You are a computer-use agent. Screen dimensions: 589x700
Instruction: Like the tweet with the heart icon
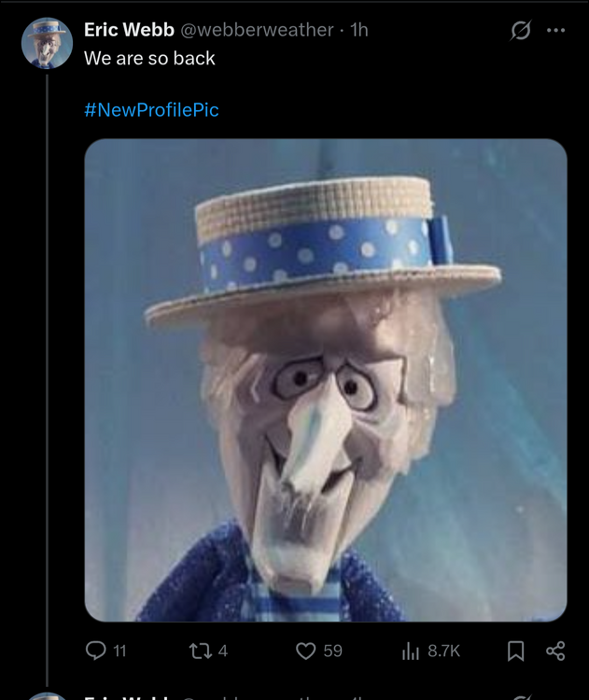coord(305,651)
